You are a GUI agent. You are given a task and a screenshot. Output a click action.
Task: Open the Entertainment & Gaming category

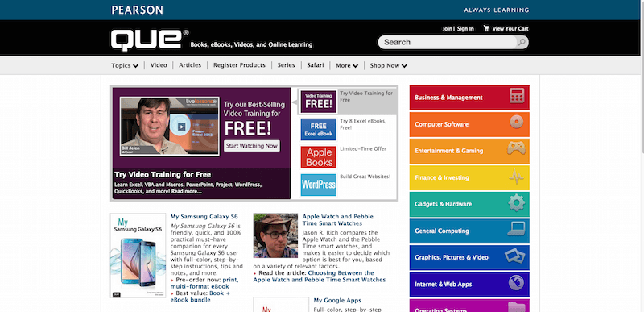click(x=469, y=151)
